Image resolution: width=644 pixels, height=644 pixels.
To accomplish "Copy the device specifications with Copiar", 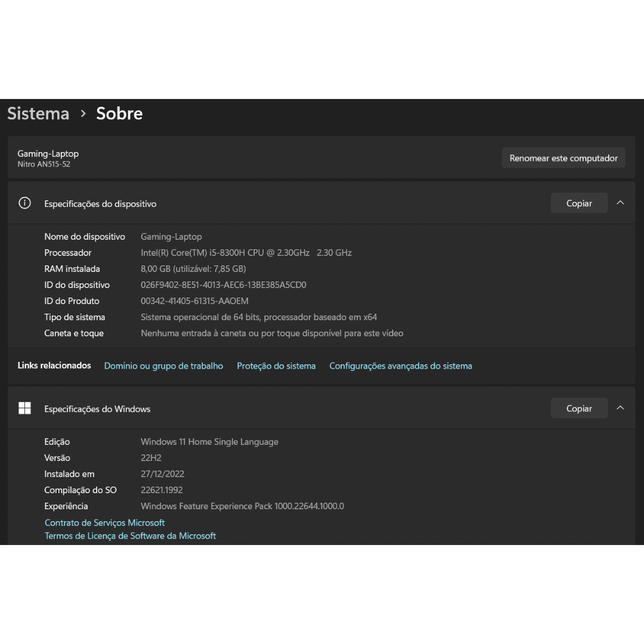I will pos(578,203).
